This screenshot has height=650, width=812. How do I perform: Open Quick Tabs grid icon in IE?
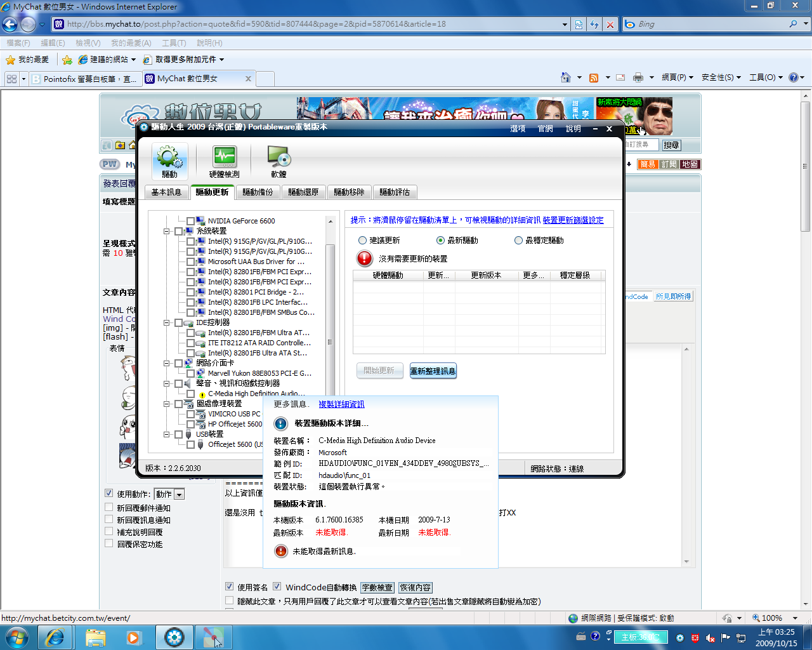11,79
